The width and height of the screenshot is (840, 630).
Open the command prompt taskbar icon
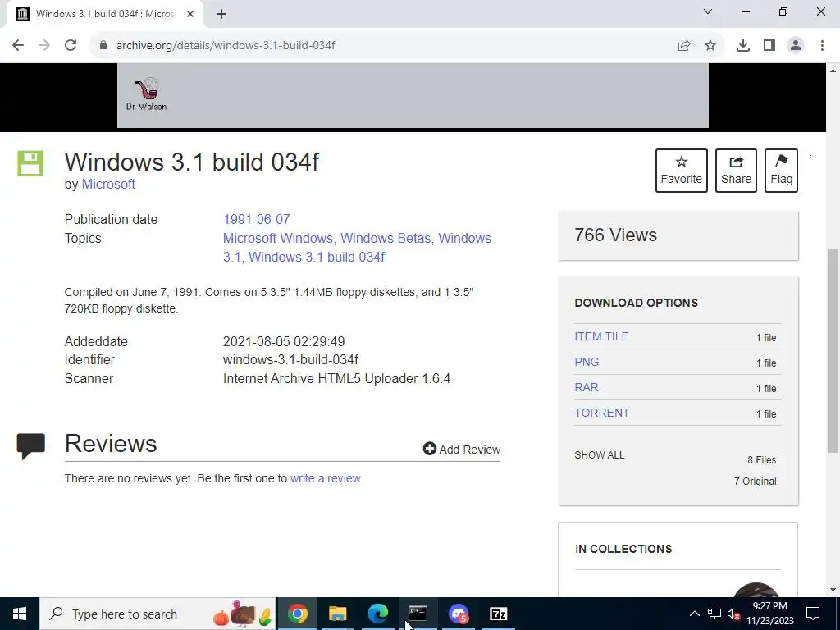[418, 614]
